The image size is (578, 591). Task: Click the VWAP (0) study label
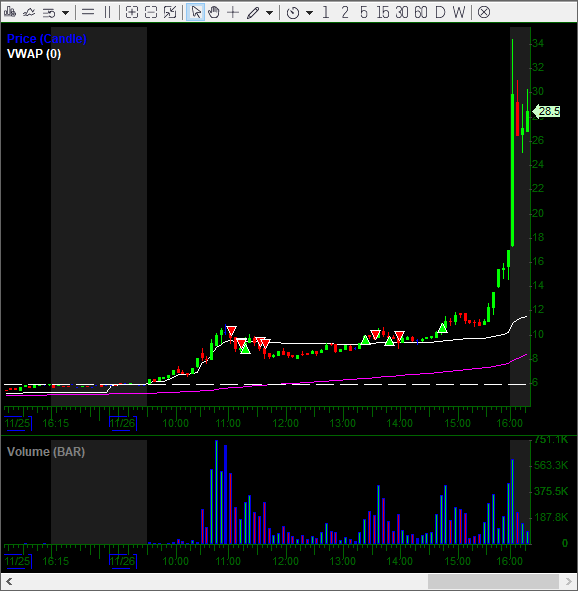(34, 54)
